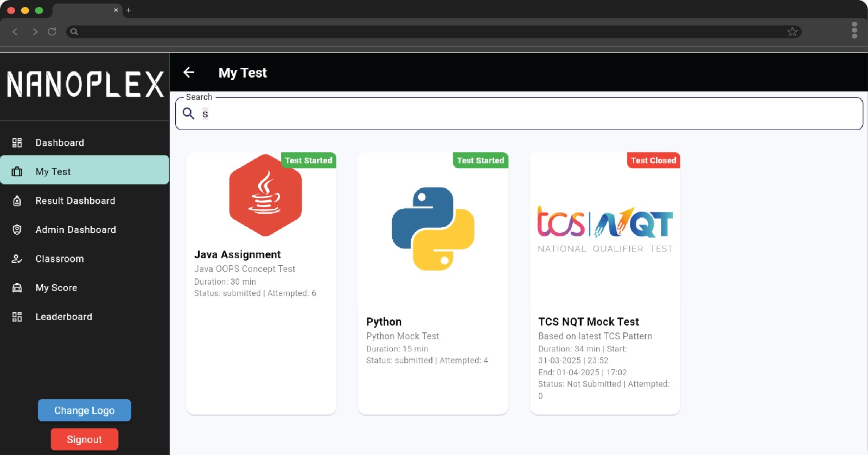Click End: 01-04-2025 | 17:02 text
This screenshot has height=455, width=868.
[583, 373]
